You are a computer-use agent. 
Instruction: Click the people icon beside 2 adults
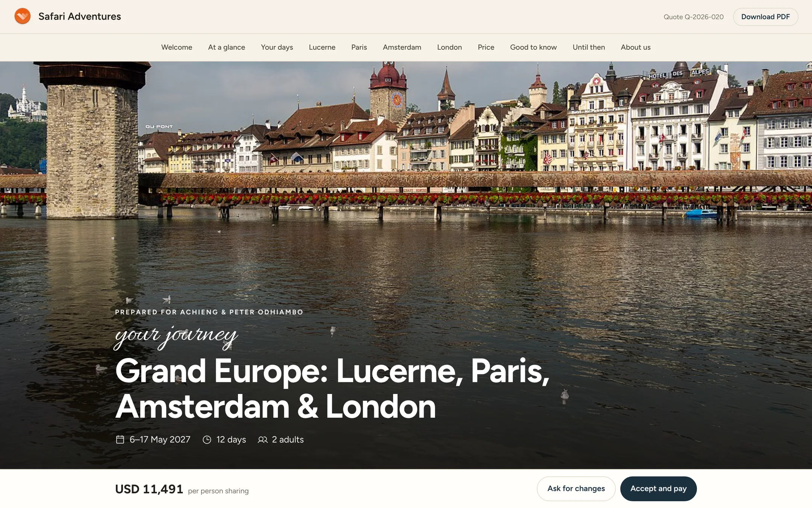pos(263,440)
